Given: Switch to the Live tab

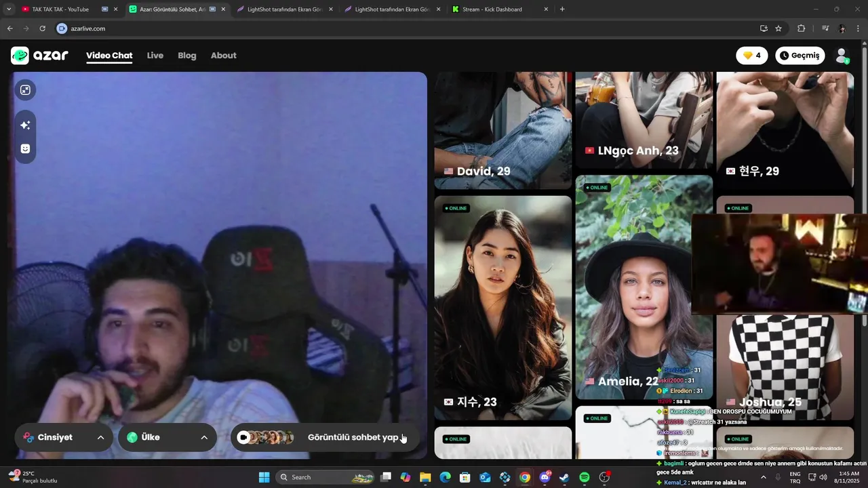Looking at the screenshot, I should (155, 56).
